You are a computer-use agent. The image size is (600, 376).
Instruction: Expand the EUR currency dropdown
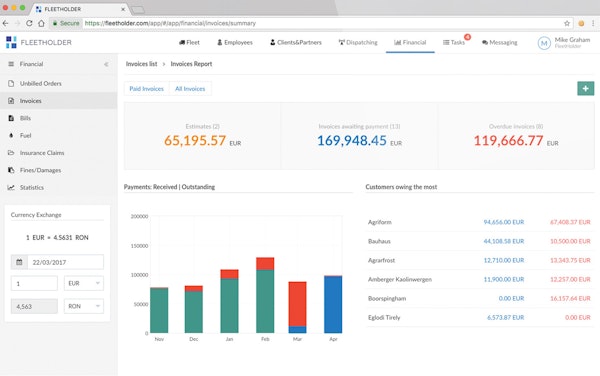pyautogui.click(x=84, y=283)
